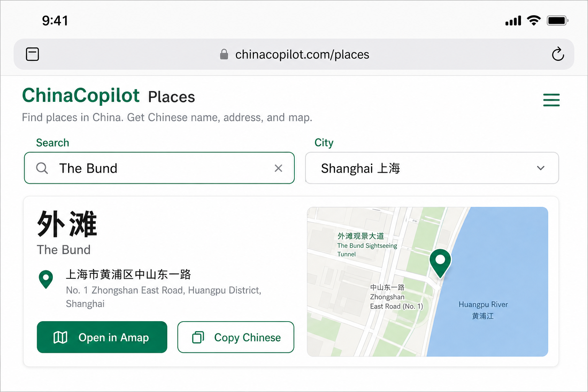Screen dimensions: 588x392
Task: Open the hamburger menu
Action: point(551,100)
